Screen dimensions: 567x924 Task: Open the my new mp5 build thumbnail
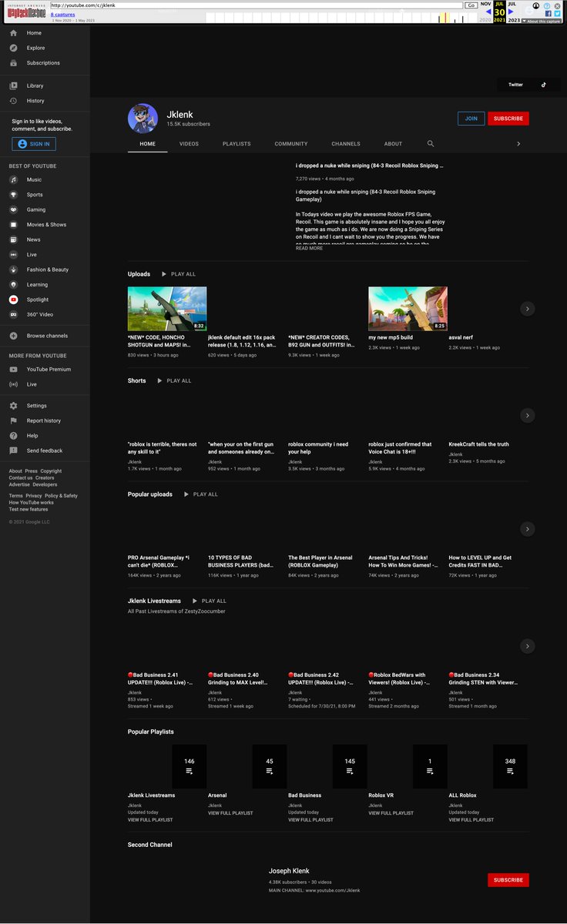pyautogui.click(x=408, y=309)
